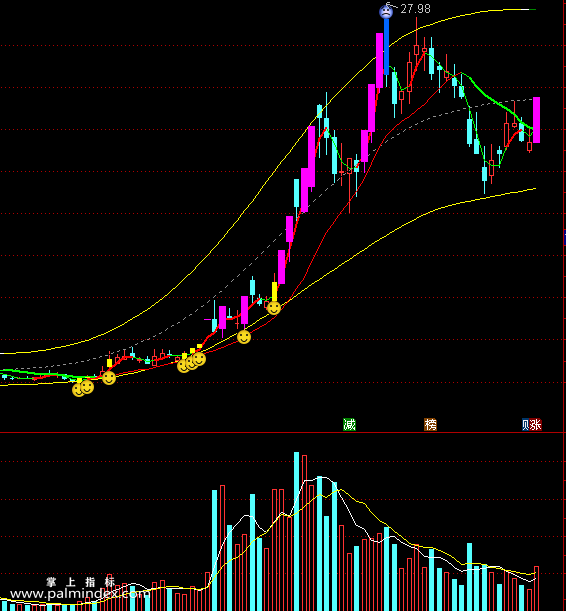Viewport: 566px width, 611px height.
Task: Select the last magenta candle on the right
Action: point(536,120)
